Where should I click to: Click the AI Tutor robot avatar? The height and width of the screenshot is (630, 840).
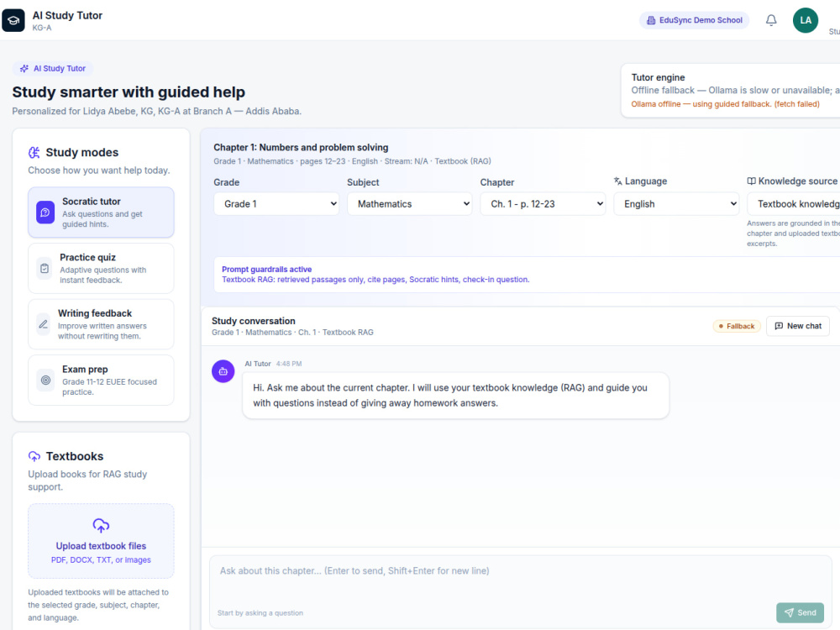coord(223,371)
